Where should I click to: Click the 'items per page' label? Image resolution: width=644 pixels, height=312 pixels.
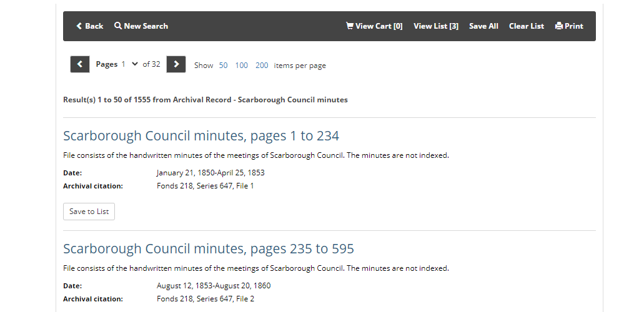point(300,66)
